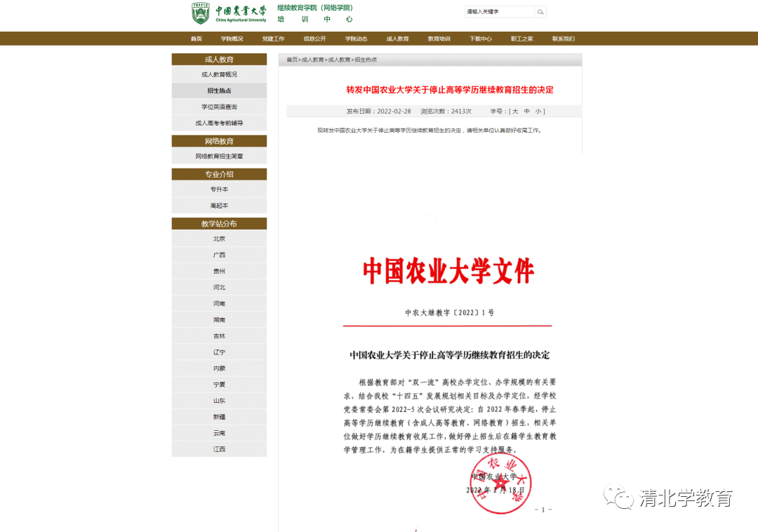Select 专升本 under 专业介绍
The width and height of the screenshot is (758, 532).
(x=219, y=189)
